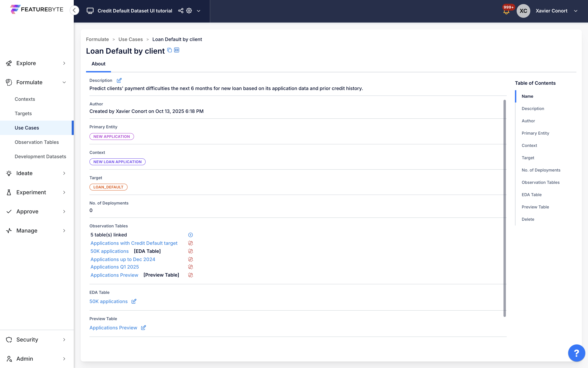The image size is (588, 368).
Task: Open the 50K applications link in list
Action: point(109,251)
